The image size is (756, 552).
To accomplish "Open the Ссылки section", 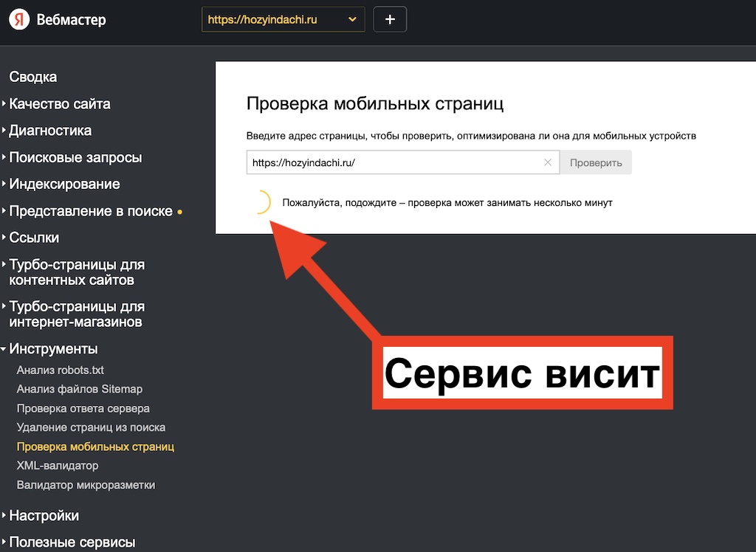I will [34, 237].
